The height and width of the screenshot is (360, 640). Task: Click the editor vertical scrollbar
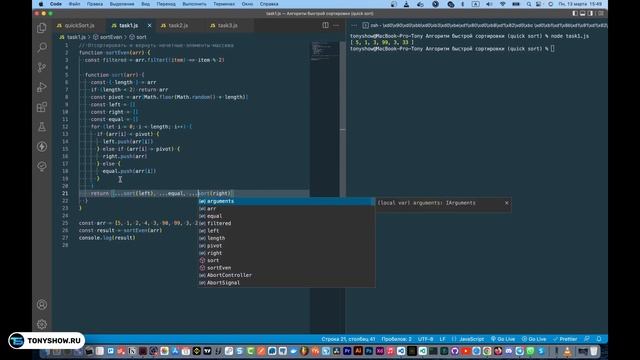point(342,187)
